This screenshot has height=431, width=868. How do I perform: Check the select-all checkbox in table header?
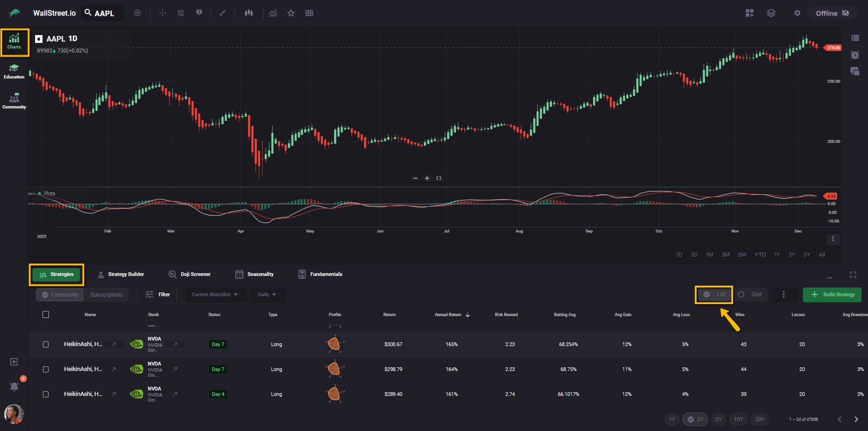46,315
